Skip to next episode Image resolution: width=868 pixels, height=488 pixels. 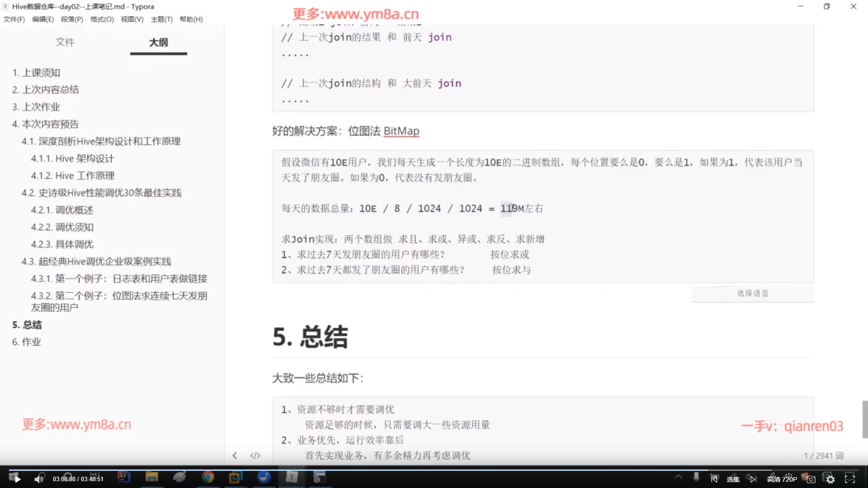(753, 479)
